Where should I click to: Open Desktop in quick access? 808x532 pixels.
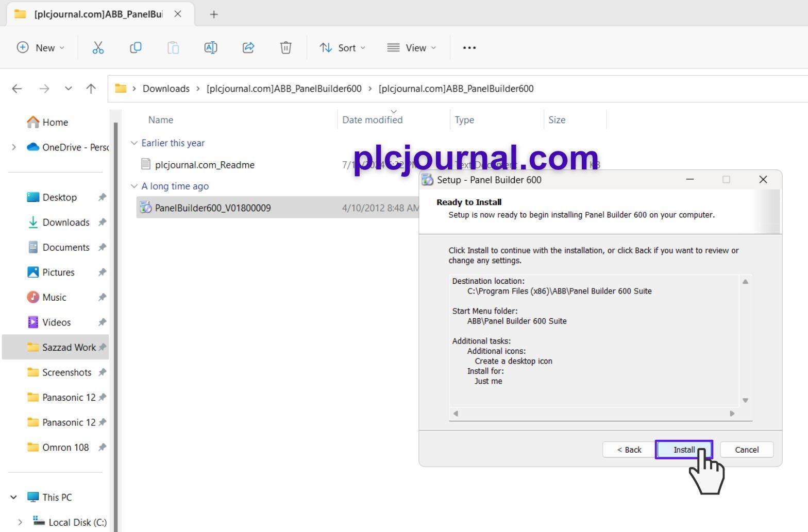[59, 197]
